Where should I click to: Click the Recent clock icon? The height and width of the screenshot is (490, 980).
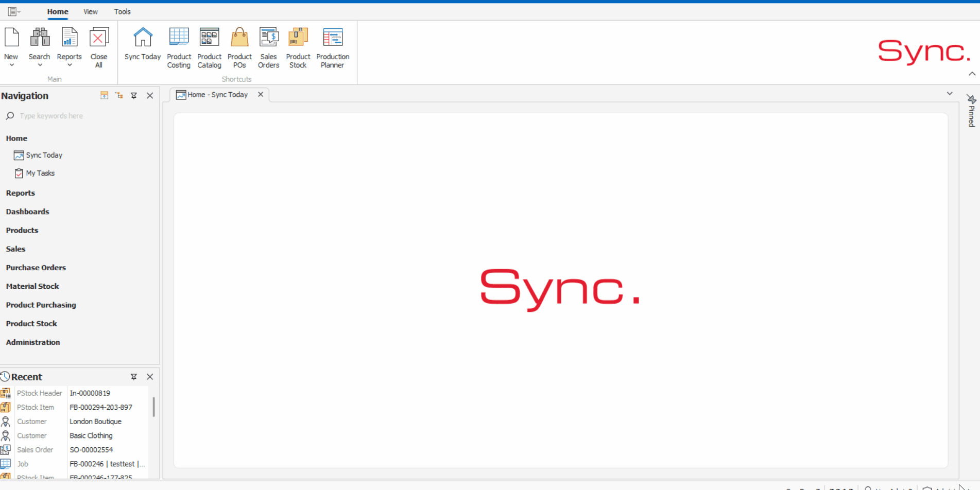coord(5,376)
